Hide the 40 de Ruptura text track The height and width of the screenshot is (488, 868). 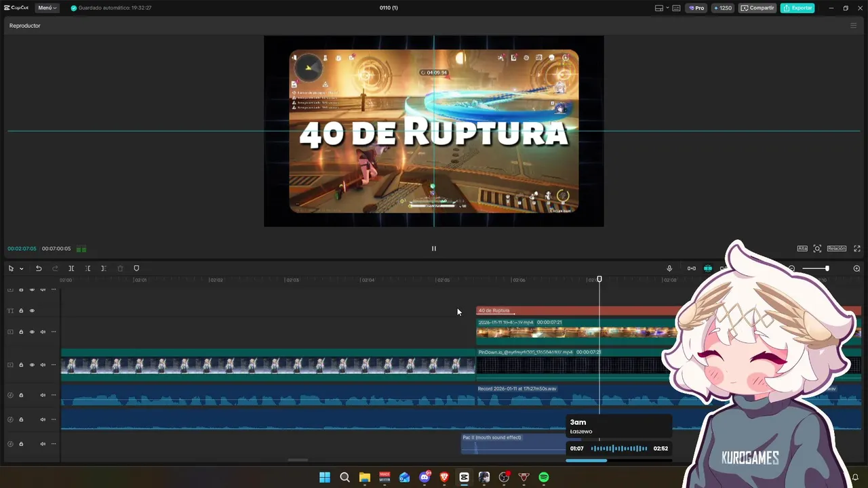click(x=32, y=311)
